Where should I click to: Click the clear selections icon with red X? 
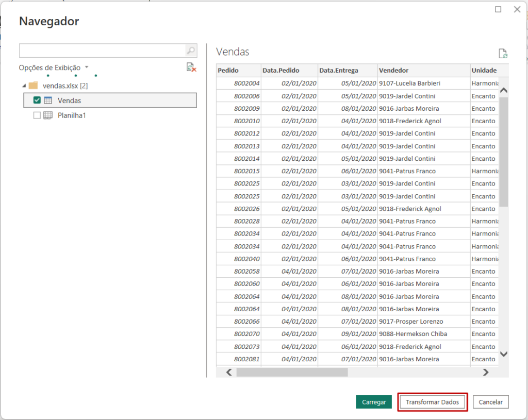191,68
